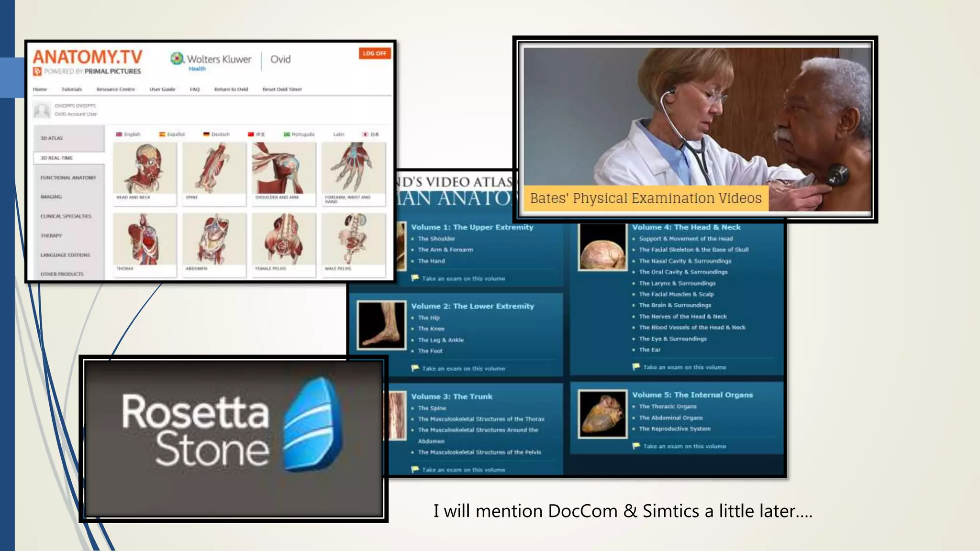980x551 pixels.
Task: Open the FAQ menu item
Action: pos(195,89)
